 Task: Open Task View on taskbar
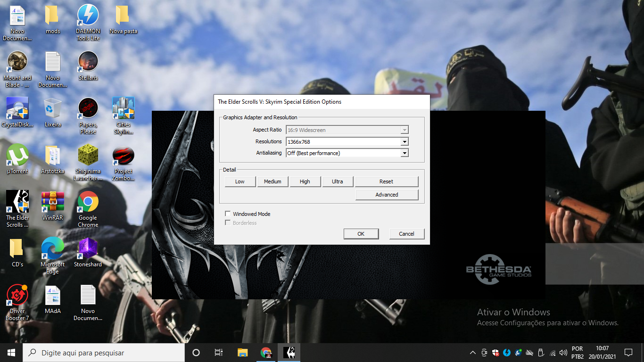(219, 353)
